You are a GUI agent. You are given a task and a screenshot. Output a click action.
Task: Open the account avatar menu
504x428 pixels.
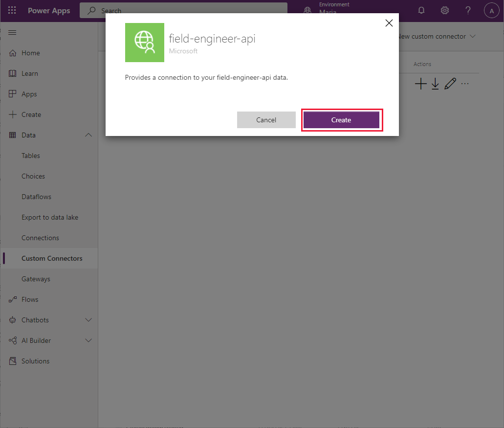click(491, 11)
